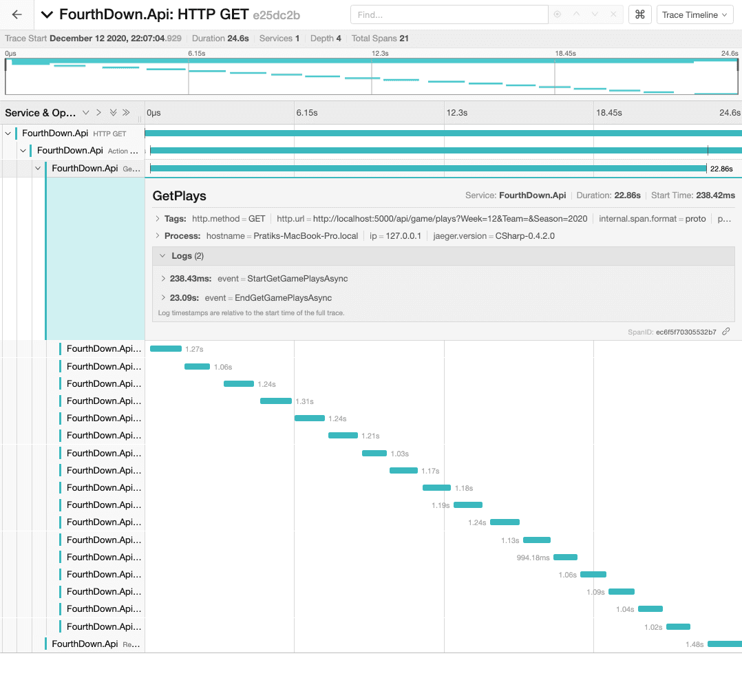Collapse the root FourthDown.Api HTTP GET span
The height and width of the screenshot is (700, 742).
coord(8,133)
